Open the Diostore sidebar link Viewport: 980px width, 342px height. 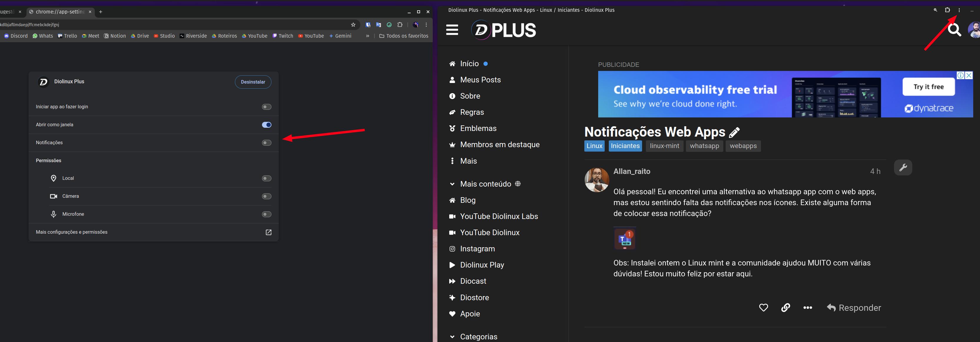pyautogui.click(x=469, y=298)
